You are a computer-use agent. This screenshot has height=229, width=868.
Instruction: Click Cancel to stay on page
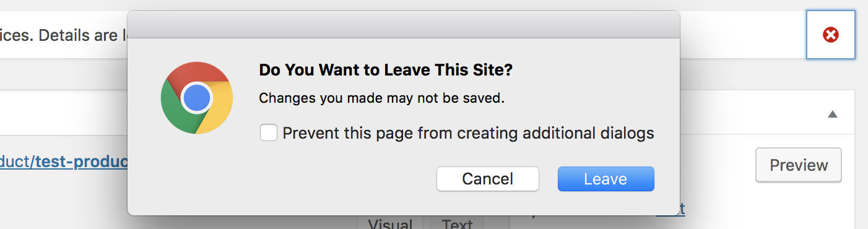point(488,179)
